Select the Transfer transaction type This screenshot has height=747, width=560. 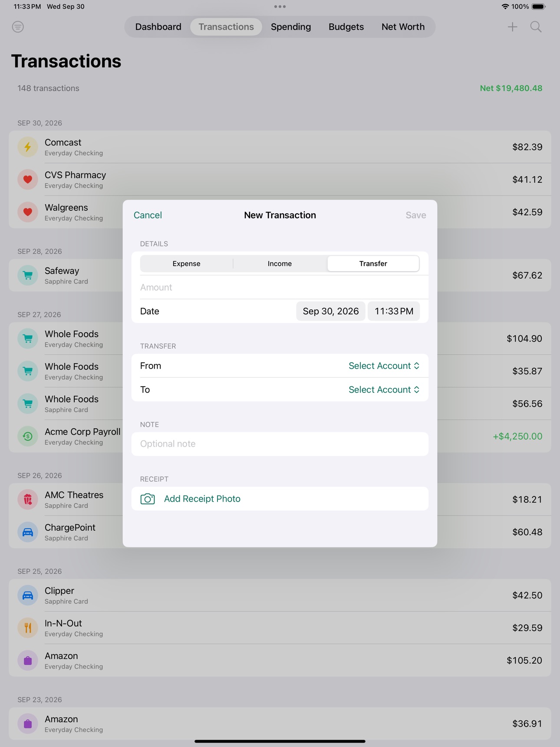pyautogui.click(x=373, y=264)
